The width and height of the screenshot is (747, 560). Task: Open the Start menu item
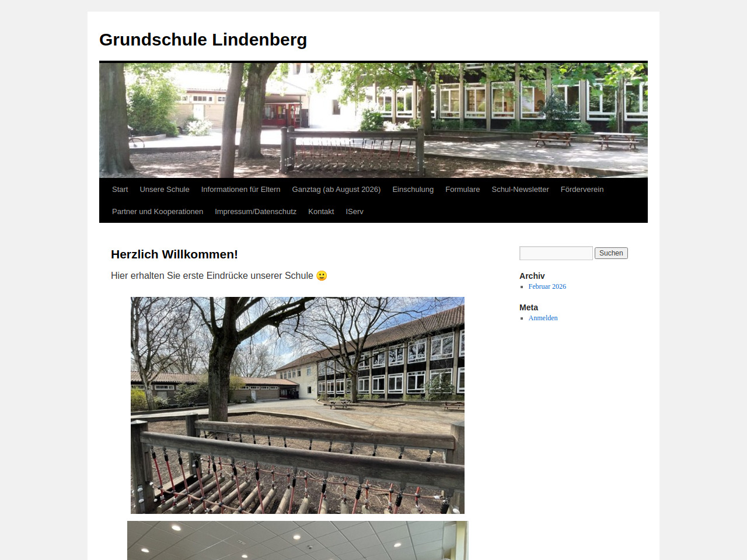120,190
